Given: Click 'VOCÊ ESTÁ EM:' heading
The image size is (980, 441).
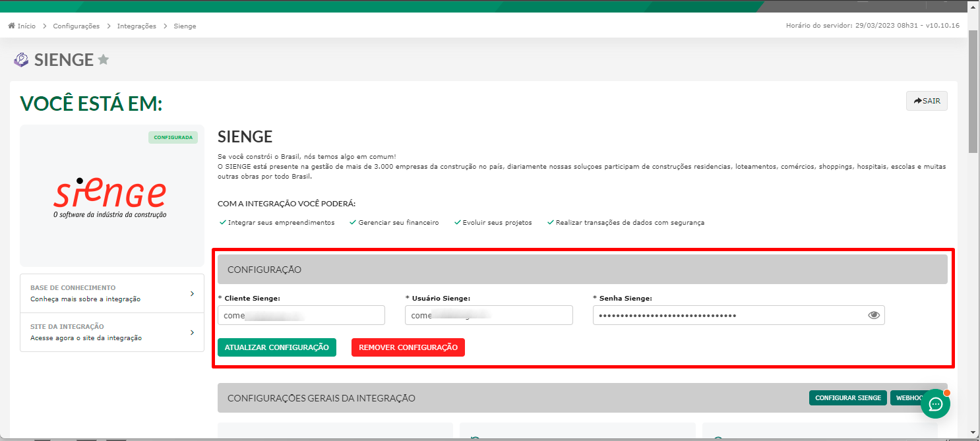Looking at the screenshot, I should 91,103.
